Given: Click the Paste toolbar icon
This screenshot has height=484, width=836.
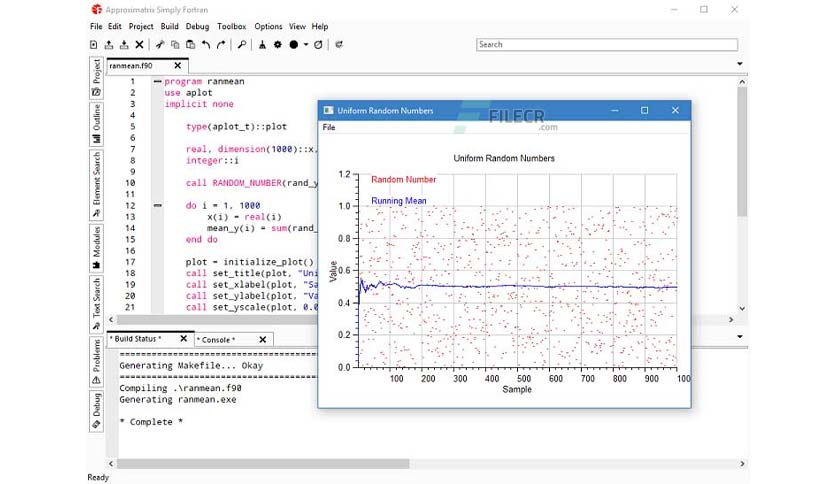Looking at the screenshot, I should point(190,45).
